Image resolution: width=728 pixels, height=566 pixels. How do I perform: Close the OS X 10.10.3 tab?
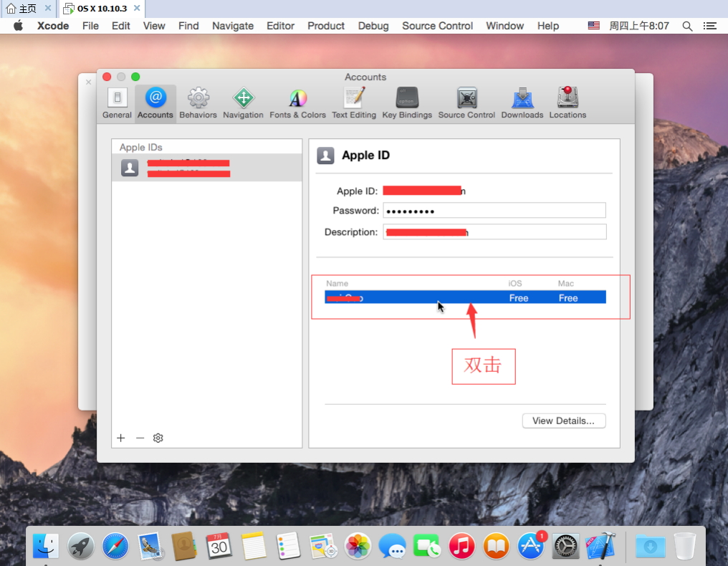pyautogui.click(x=136, y=8)
